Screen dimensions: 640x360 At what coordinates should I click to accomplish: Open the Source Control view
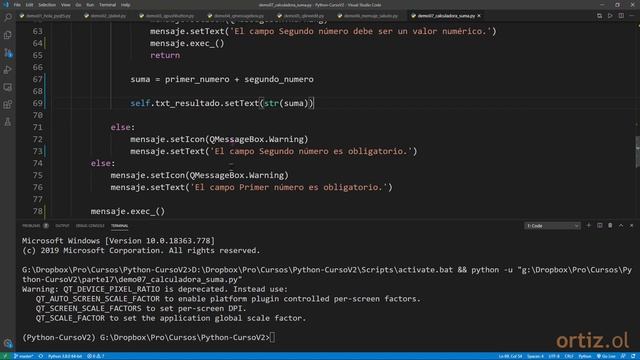[8, 53]
